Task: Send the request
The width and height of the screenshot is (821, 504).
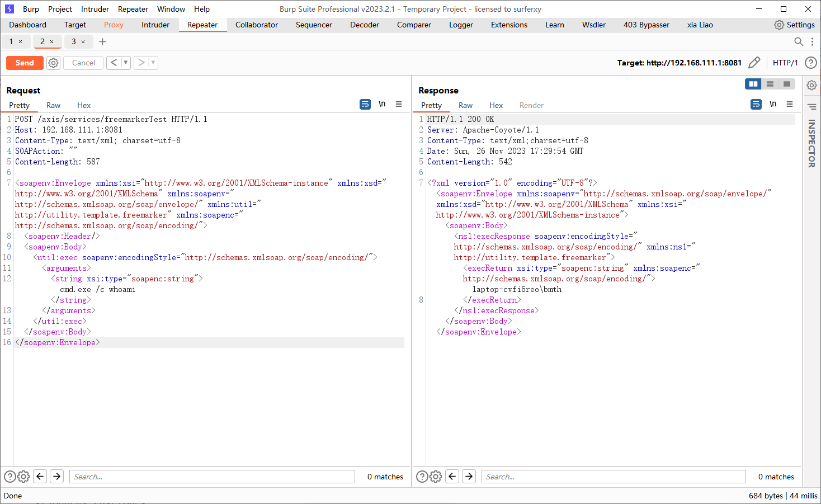Action: pos(25,63)
